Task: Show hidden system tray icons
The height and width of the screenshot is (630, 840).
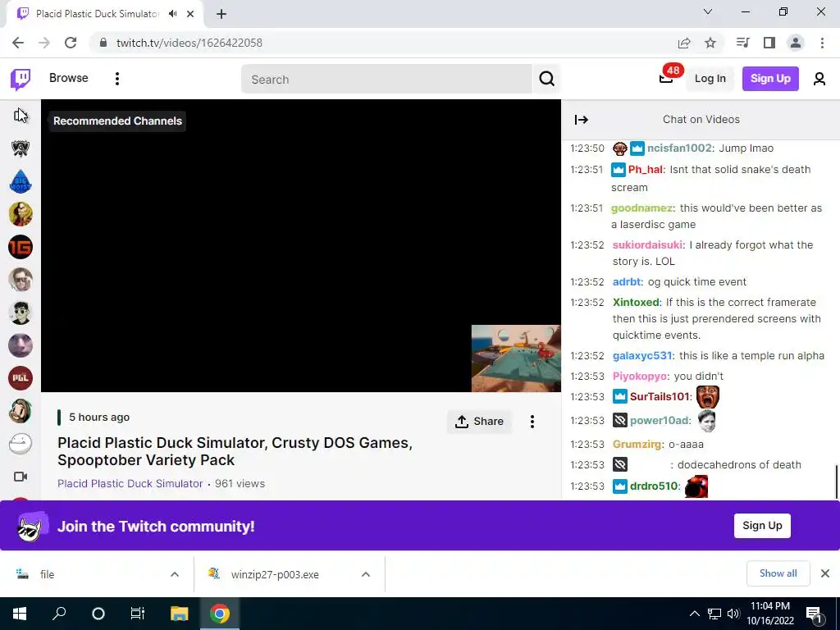Action: click(694, 614)
